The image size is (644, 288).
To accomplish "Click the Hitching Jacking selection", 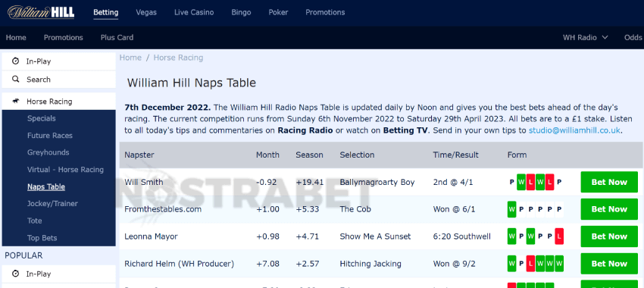I will pos(370,264).
